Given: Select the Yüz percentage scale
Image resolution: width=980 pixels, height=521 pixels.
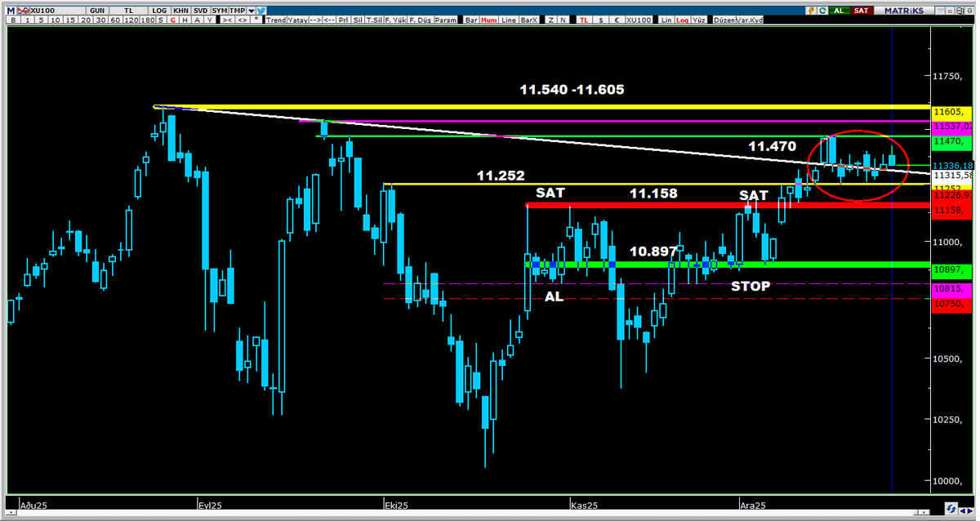Looking at the screenshot, I should 699,20.
